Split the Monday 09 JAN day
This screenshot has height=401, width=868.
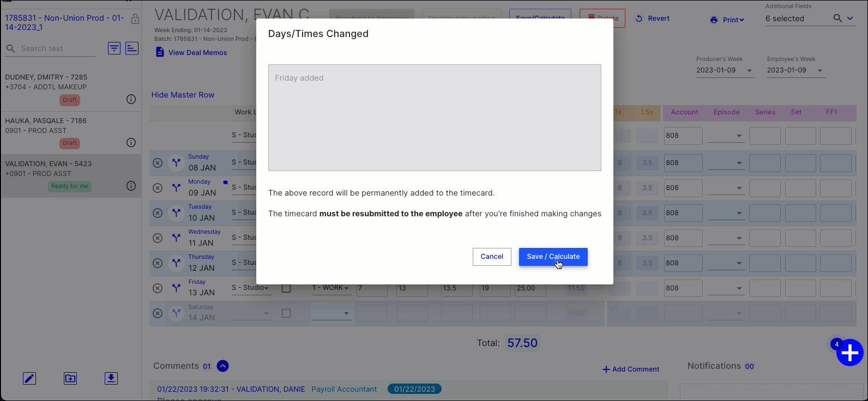176,188
